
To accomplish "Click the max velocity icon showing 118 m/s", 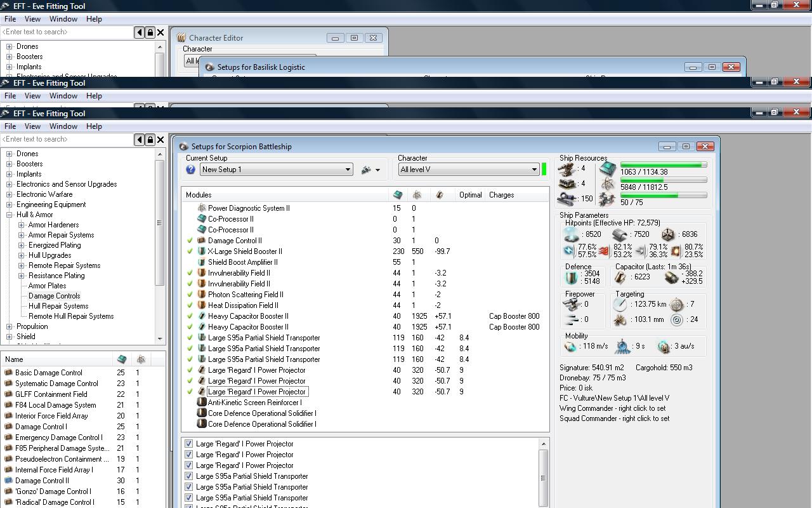I will tap(570, 347).
